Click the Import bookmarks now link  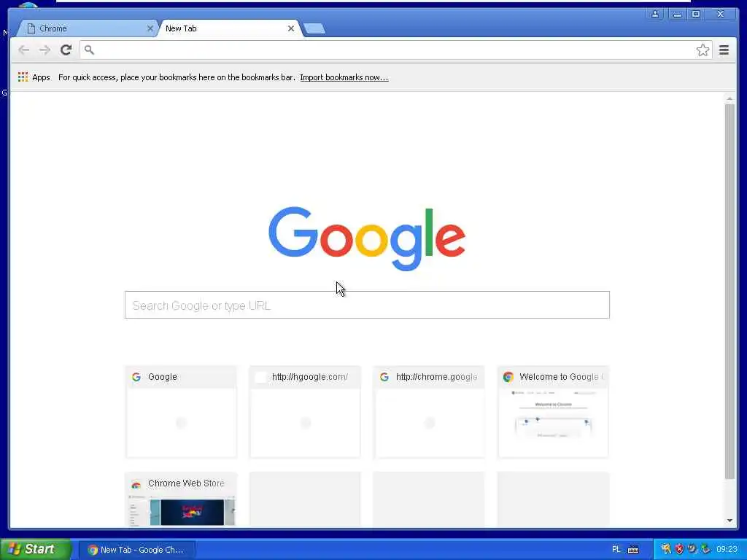[x=344, y=77]
